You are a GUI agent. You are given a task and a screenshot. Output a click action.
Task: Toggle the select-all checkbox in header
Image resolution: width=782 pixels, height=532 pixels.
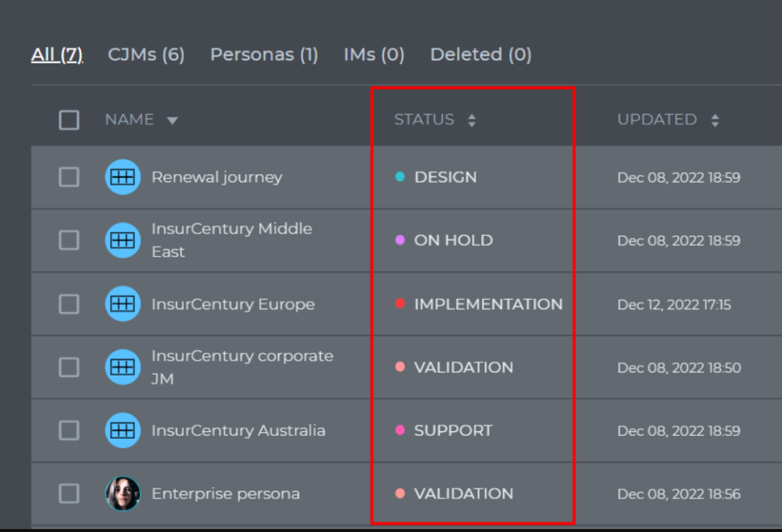click(69, 120)
